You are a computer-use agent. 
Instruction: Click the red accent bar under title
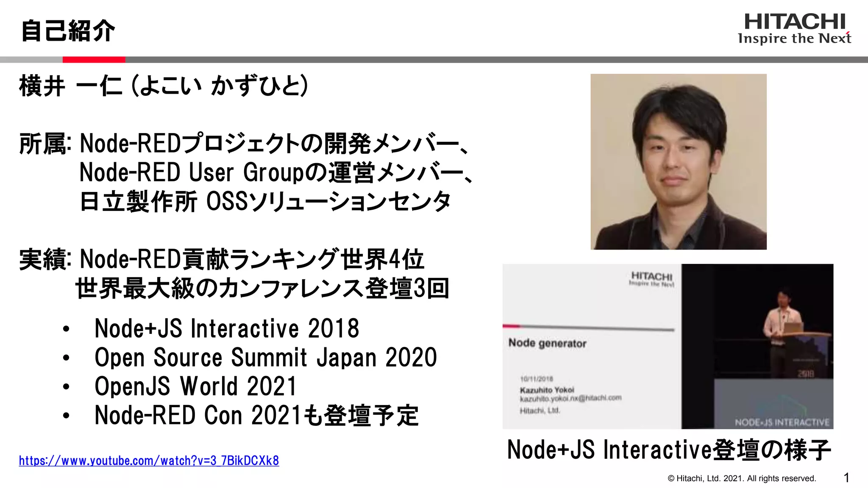[x=94, y=60]
